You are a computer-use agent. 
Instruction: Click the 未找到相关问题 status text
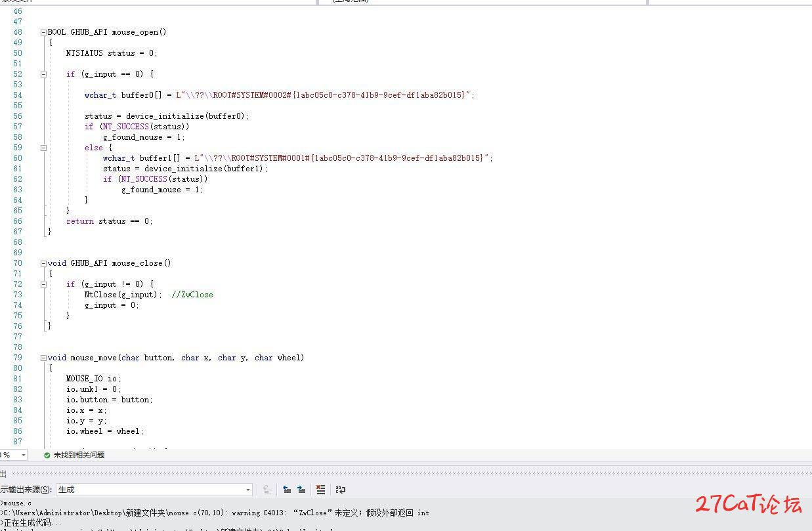[79, 455]
